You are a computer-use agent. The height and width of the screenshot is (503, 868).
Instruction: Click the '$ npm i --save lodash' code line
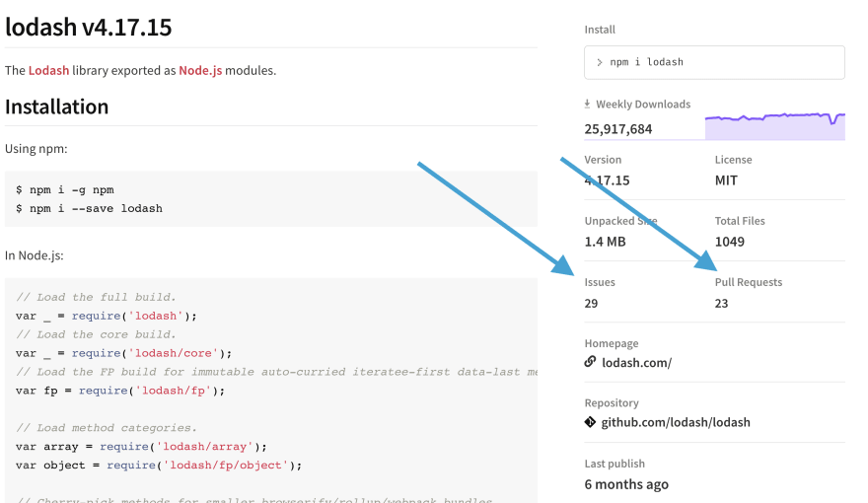[x=89, y=209]
